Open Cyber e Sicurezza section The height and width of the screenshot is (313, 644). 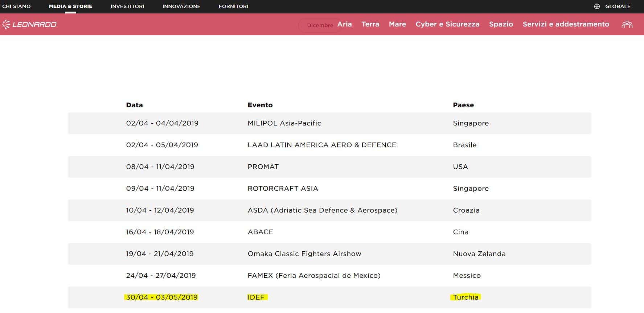pos(447,24)
